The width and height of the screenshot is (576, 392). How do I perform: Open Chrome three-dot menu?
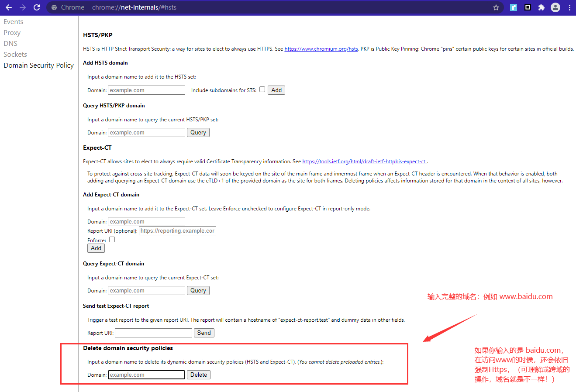pyautogui.click(x=569, y=7)
